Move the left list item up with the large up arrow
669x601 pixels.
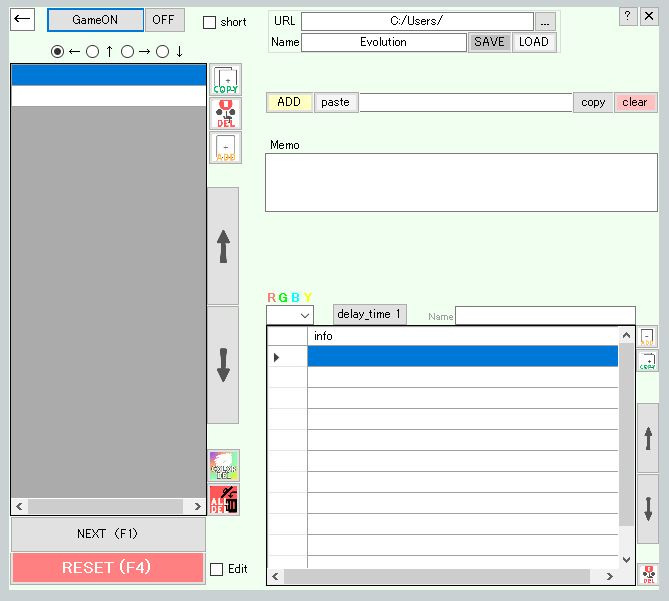(223, 246)
